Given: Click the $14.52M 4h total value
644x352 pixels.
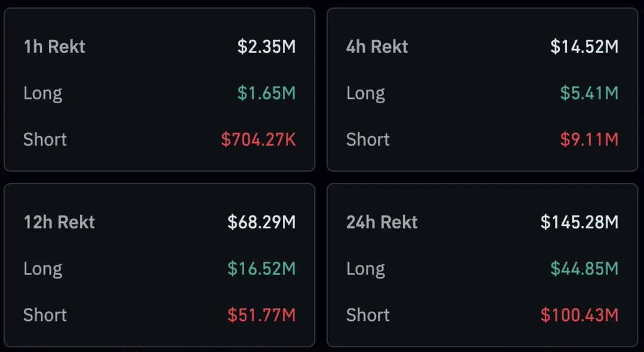Looking at the screenshot, I should tap(584, 47).
